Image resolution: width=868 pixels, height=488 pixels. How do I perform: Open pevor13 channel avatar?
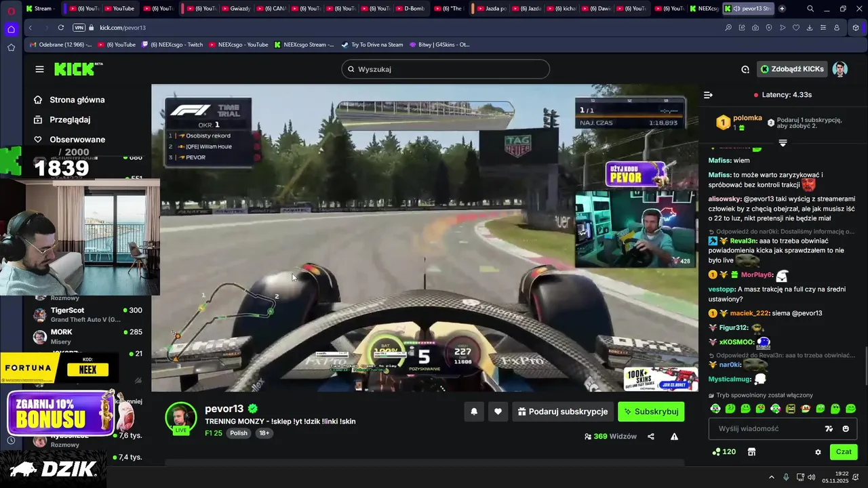(181, 418)
